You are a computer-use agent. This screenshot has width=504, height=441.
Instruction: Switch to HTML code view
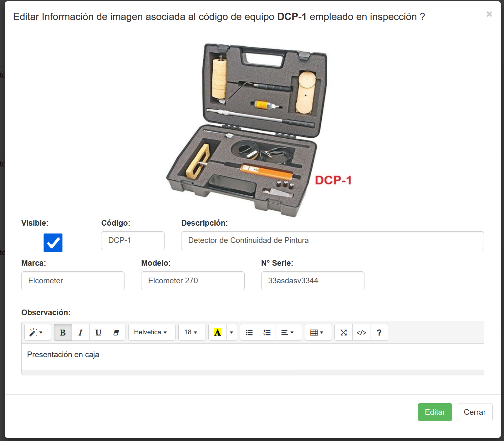pyautogui.click(x=361, y=332)
